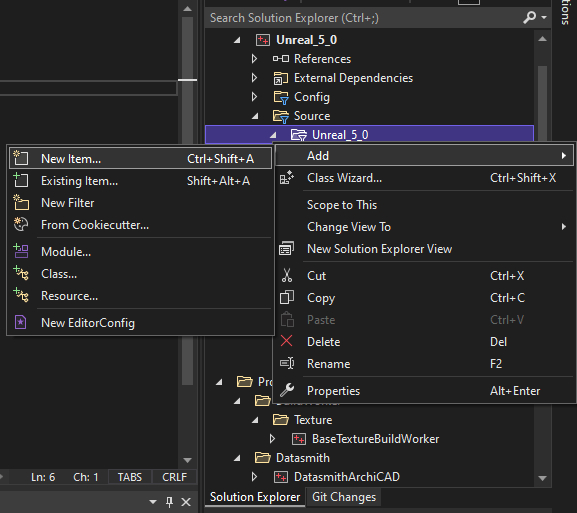Expand the External Dependencies node
The height and width of the screenshot is (513, 577).
click(x=254, y=78)
